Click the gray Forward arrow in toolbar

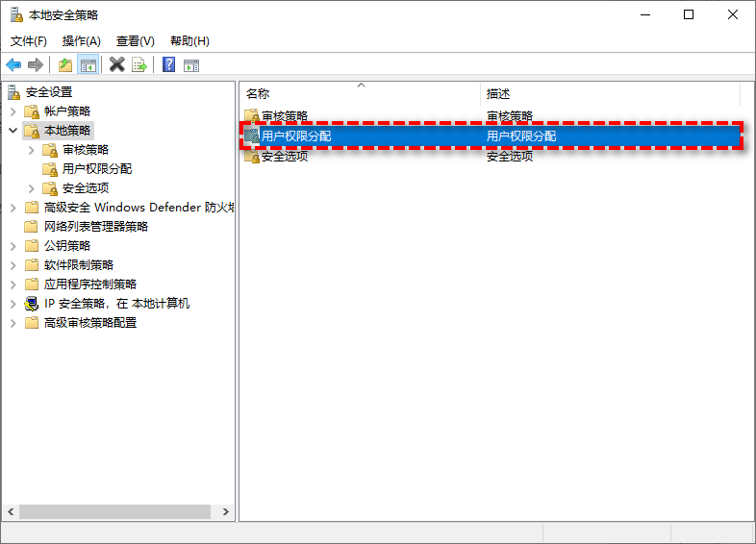[x=36, y=64]
